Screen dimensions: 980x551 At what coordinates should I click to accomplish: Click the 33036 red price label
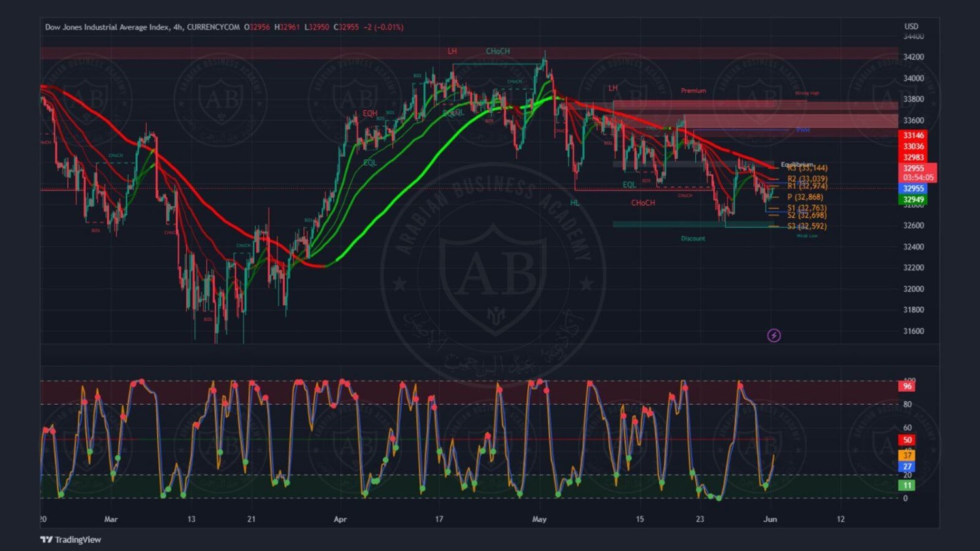[x=913, y=146]
